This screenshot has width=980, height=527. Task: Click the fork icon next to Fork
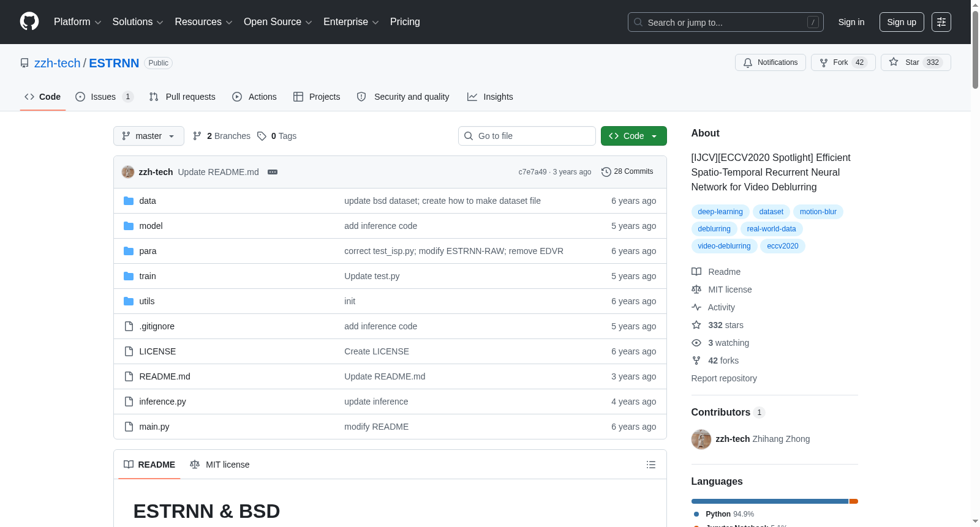[824, 62]
